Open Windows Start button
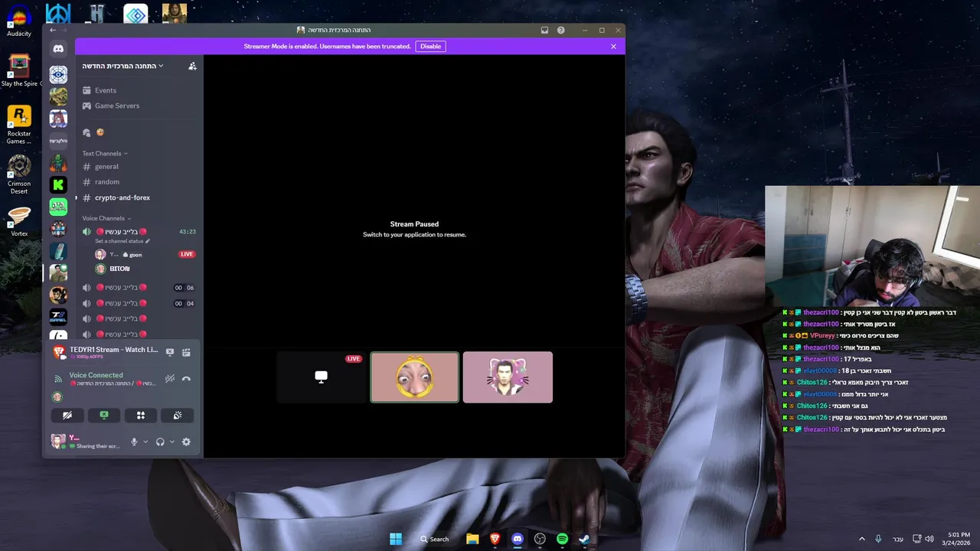This screenshot has width=980, height=551. pos(396,539)
